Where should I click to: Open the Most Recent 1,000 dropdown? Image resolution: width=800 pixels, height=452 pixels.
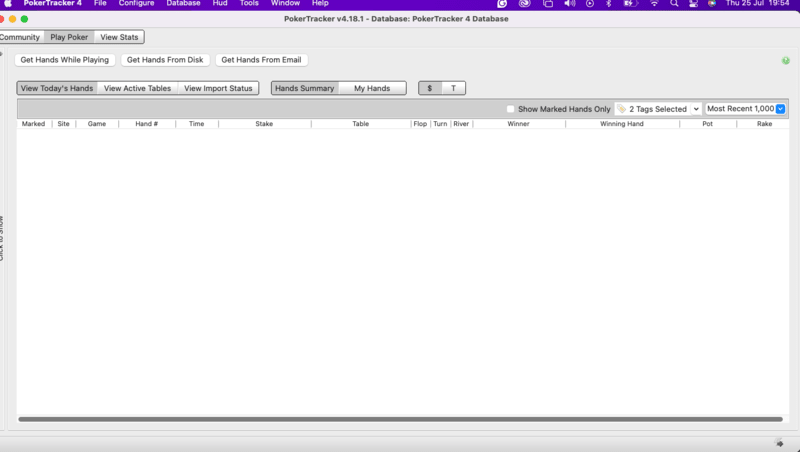coord(745,109)
